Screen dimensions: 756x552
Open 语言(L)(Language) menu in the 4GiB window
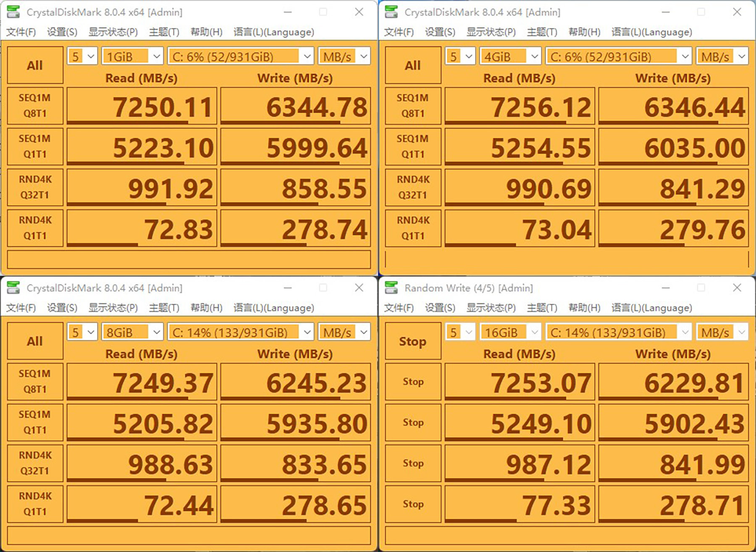coord(652,32)
